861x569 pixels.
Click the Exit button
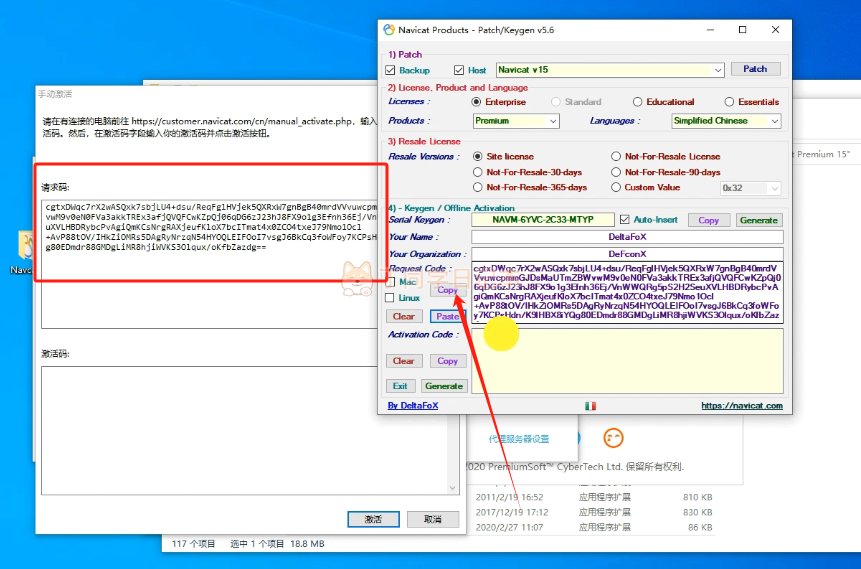(400, 386)
